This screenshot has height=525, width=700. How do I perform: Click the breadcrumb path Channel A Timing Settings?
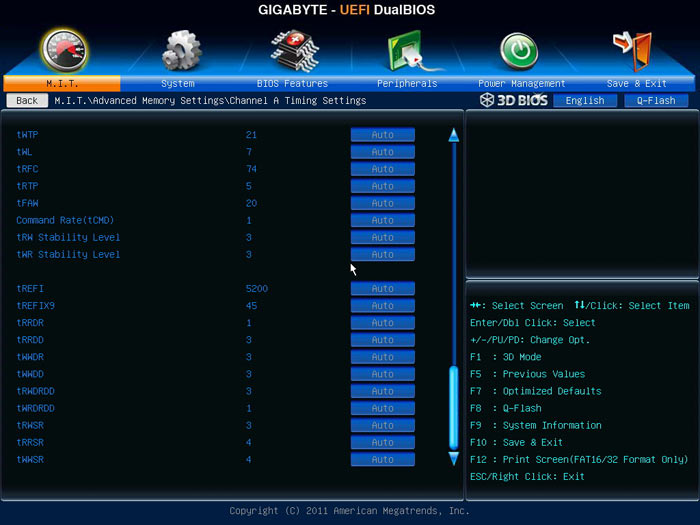[298, 100]
